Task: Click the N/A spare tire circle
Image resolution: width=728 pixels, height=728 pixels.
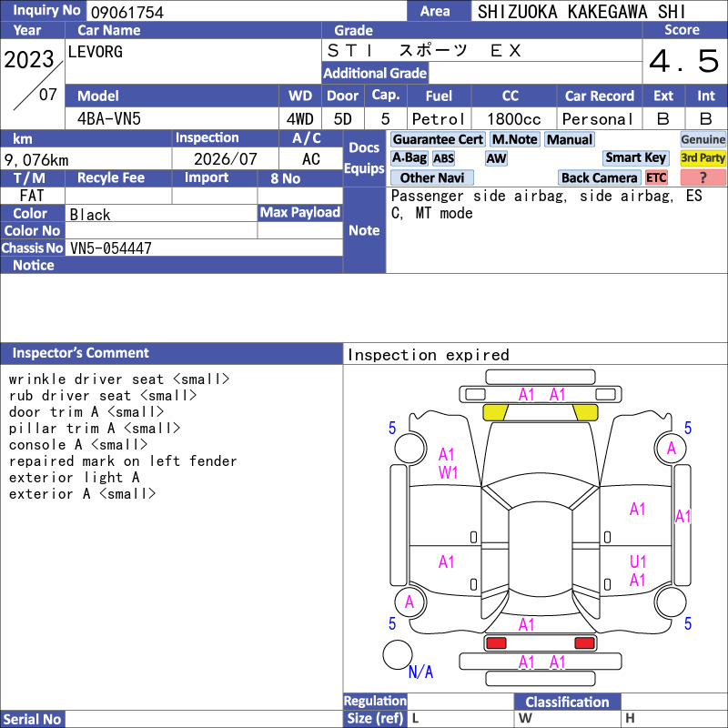Action: coord(398,654)
